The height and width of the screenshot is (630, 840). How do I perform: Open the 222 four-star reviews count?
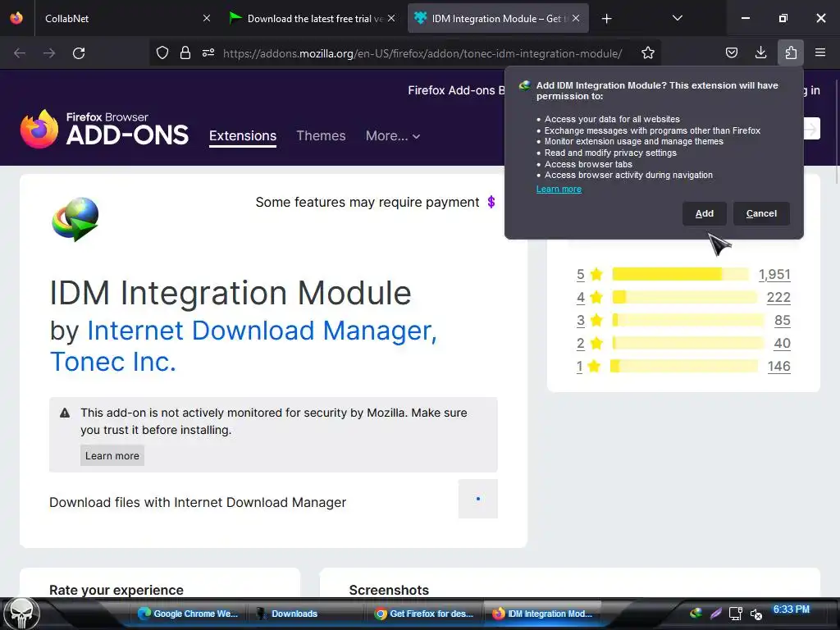pyautogui.click(x=778, y=297)
